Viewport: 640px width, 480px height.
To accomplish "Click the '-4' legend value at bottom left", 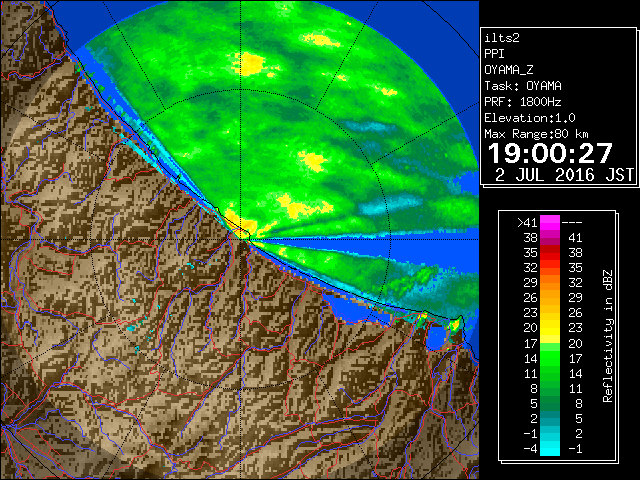I will point(530,449).
